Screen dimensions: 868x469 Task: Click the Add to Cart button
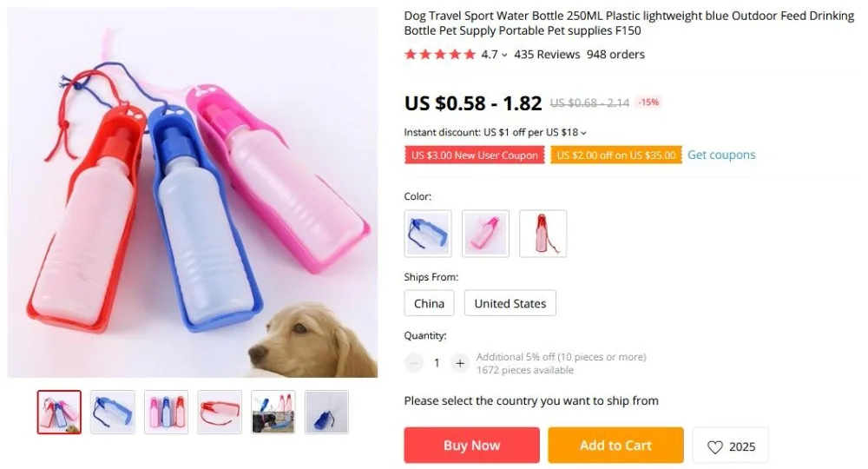[x=615, y=446]
